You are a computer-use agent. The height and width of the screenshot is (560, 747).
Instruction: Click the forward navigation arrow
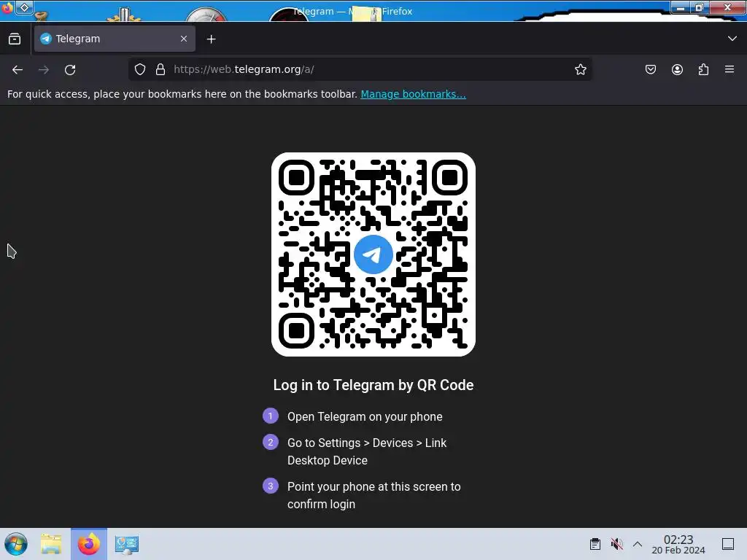coord(44,70)
